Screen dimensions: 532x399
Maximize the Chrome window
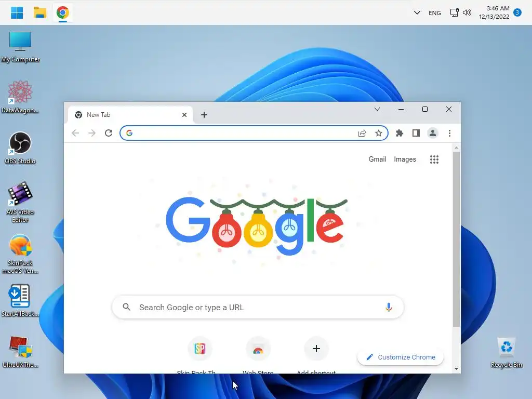pos(425,109)
